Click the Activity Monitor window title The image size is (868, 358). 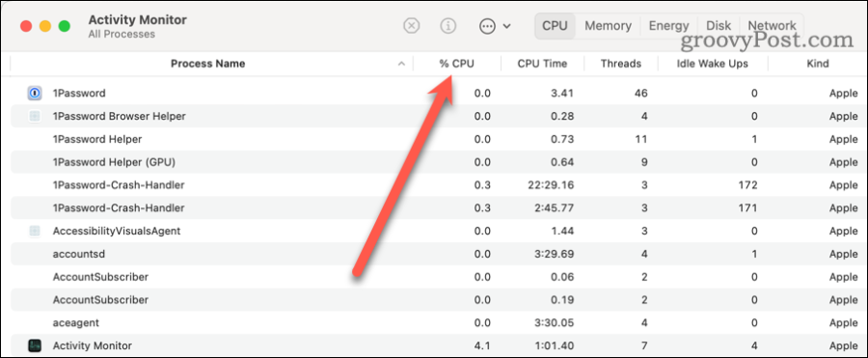pyautogui.click(x=137, y=20)
